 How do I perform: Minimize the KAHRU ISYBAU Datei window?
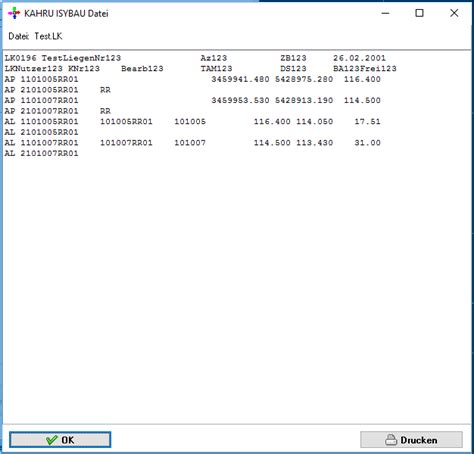point(385,13)
